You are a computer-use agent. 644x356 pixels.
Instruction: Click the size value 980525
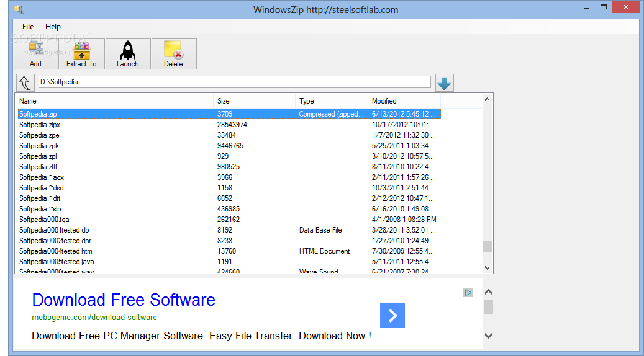point(229,167)
